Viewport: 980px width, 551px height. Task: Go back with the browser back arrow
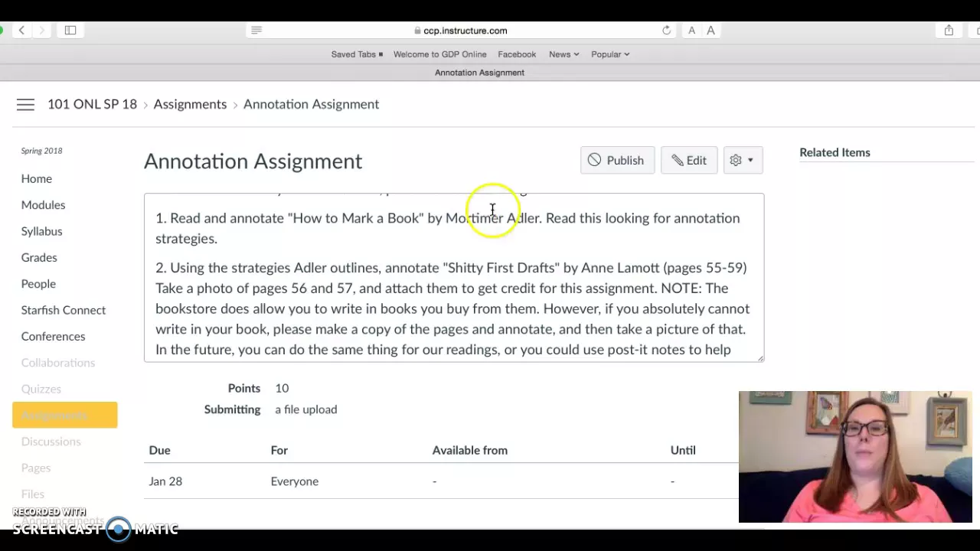(x=21, y=31)
